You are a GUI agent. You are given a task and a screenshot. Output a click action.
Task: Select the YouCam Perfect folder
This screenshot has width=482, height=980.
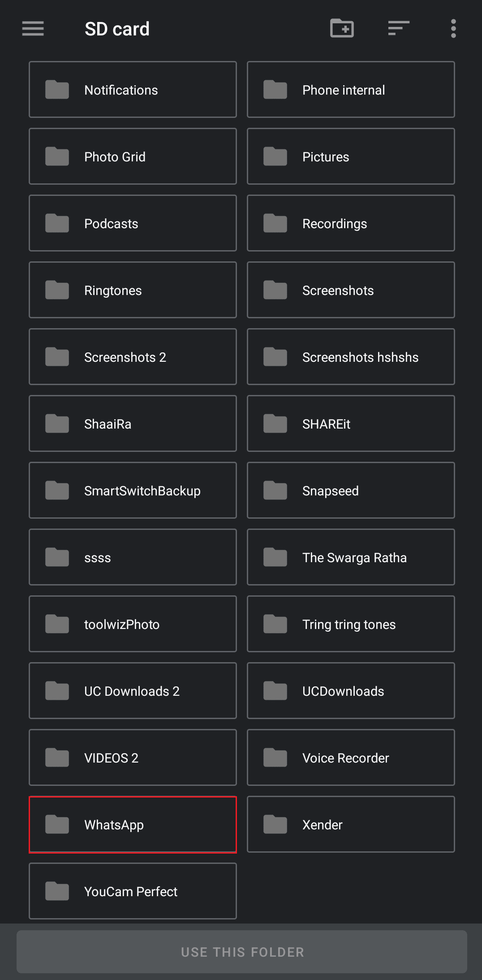[x=133, y=891]
